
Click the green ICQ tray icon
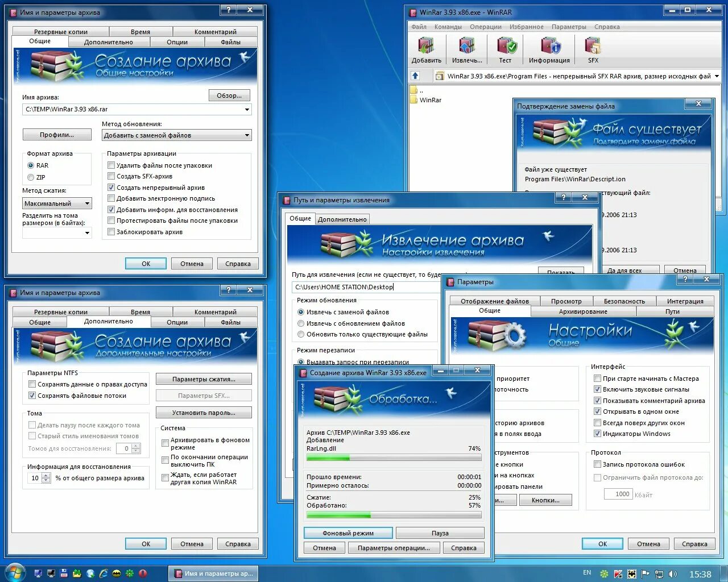click(605, 574)
